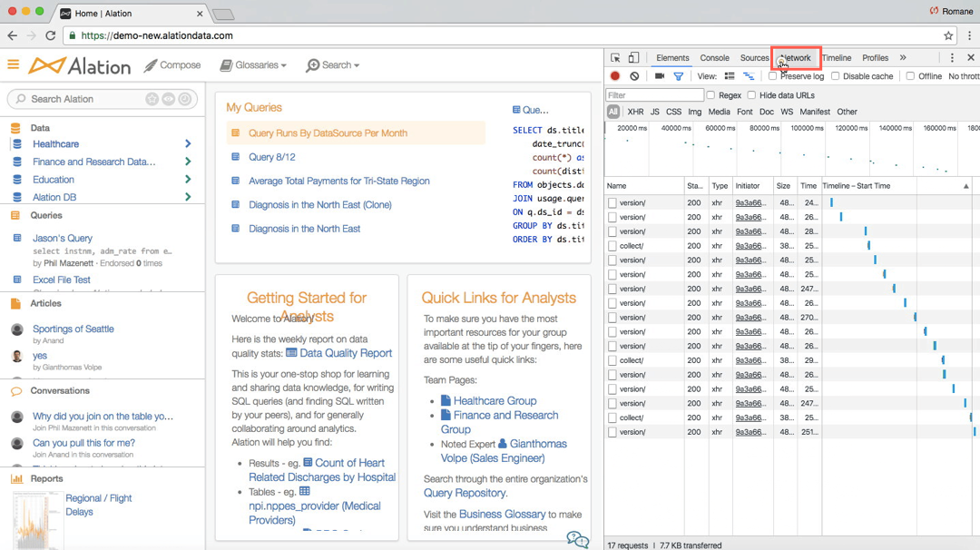980x550 pixels.
Task: Toggle the network filter funnel icon
Action: point(678,76)
